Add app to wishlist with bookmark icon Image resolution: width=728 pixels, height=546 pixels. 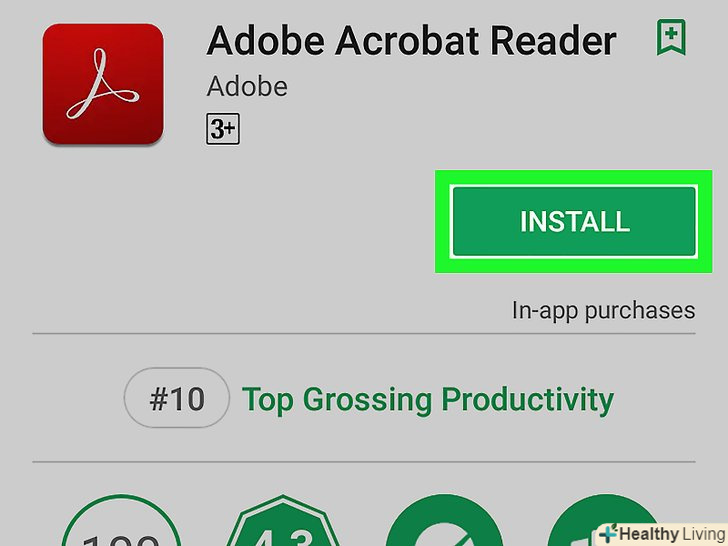point(671,37)
